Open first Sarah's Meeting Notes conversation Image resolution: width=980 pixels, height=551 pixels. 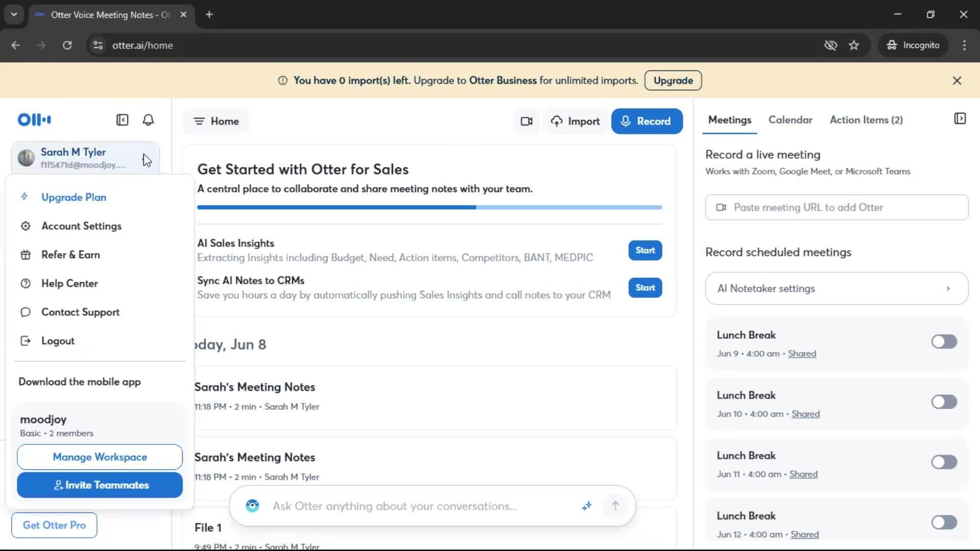coord(435,397)
